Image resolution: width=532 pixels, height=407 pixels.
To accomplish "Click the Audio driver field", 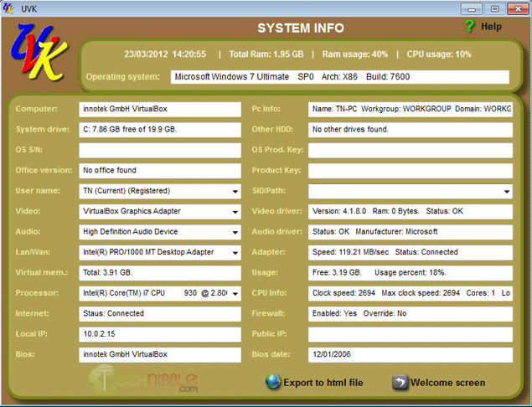I will [x=411, y=232].
